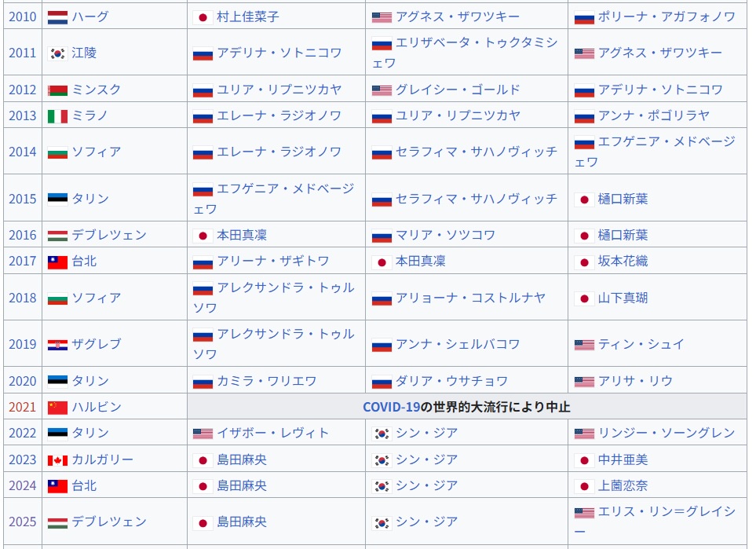
Task: Click the Japan flag beside 村上佳菜子
Action: pos(203,16)
